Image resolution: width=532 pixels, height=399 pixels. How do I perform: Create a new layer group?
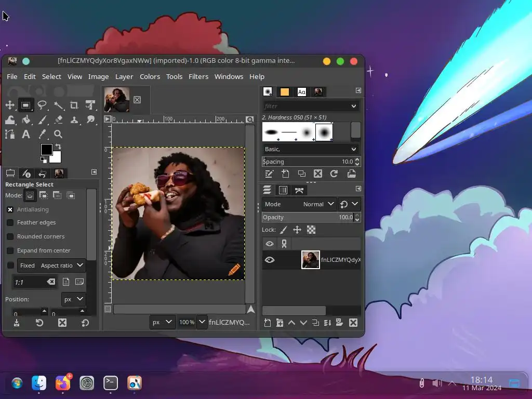coord(280,323)
